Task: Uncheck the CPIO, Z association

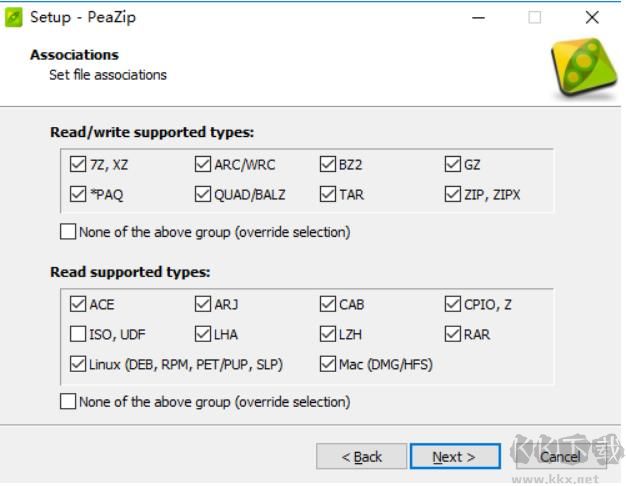Action: pos(453,305)
